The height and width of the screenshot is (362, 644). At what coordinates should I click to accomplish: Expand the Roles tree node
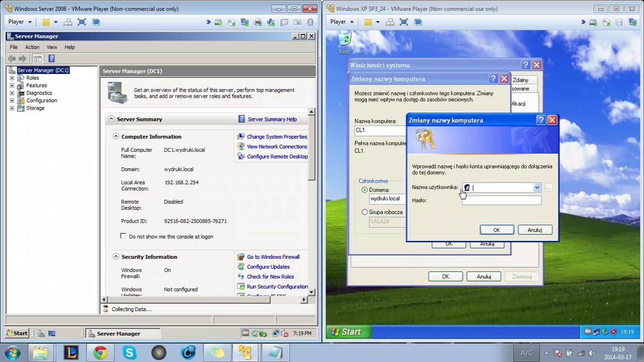click(12, 78)
